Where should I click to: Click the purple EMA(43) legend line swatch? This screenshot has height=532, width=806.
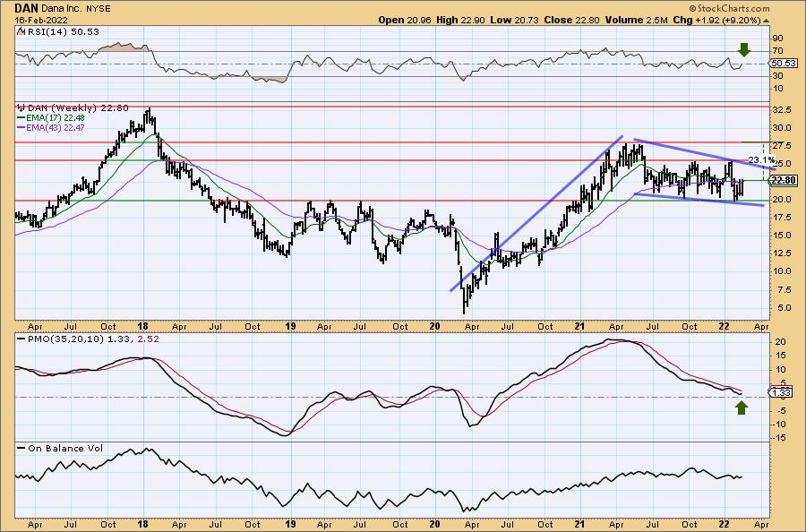[21, 127]
